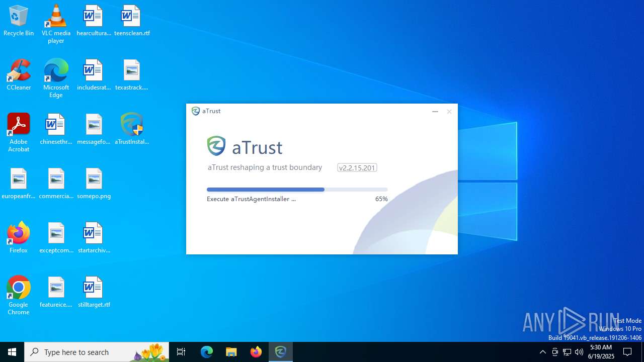The image size is (644, 362).
Task: Click the Meet Now camera tray icon
Action: tap(555, 352)
